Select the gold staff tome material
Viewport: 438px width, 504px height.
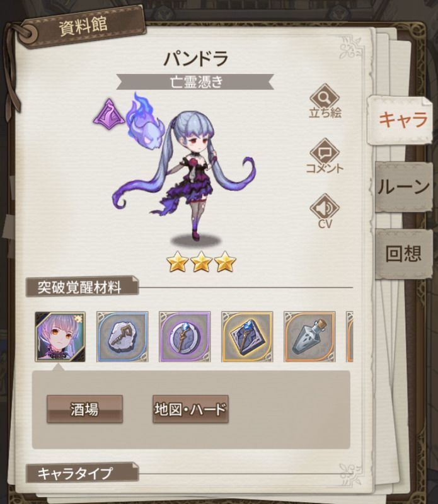click(247, 336)
